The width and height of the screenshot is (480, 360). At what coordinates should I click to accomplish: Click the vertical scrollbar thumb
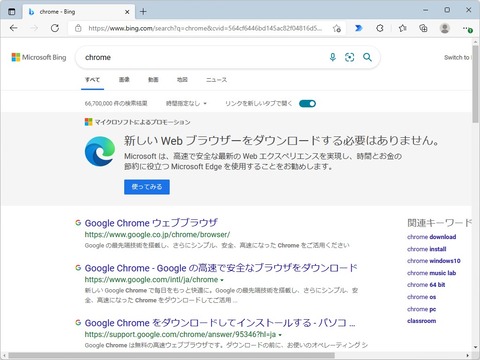pyautogui.click(x=475, y=83)
